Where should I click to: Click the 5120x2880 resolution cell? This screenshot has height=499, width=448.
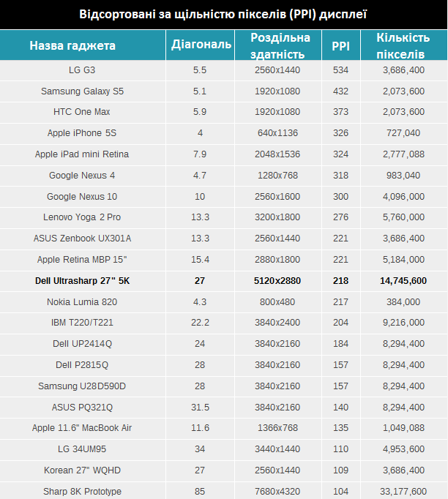[277, 281]
